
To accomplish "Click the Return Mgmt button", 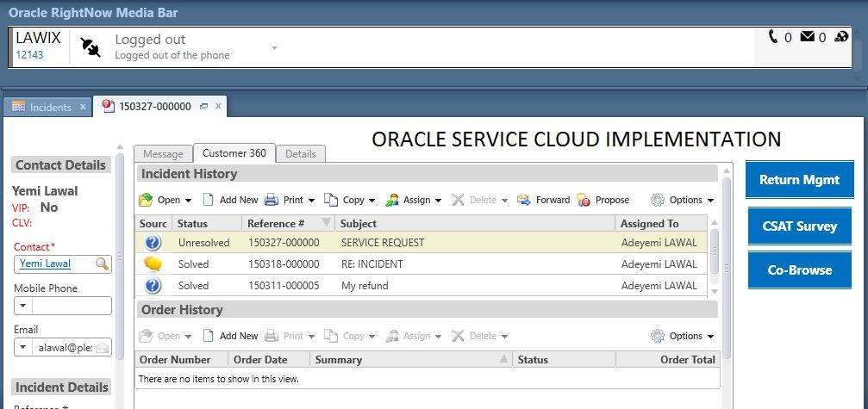I will (x=799, y=180).
